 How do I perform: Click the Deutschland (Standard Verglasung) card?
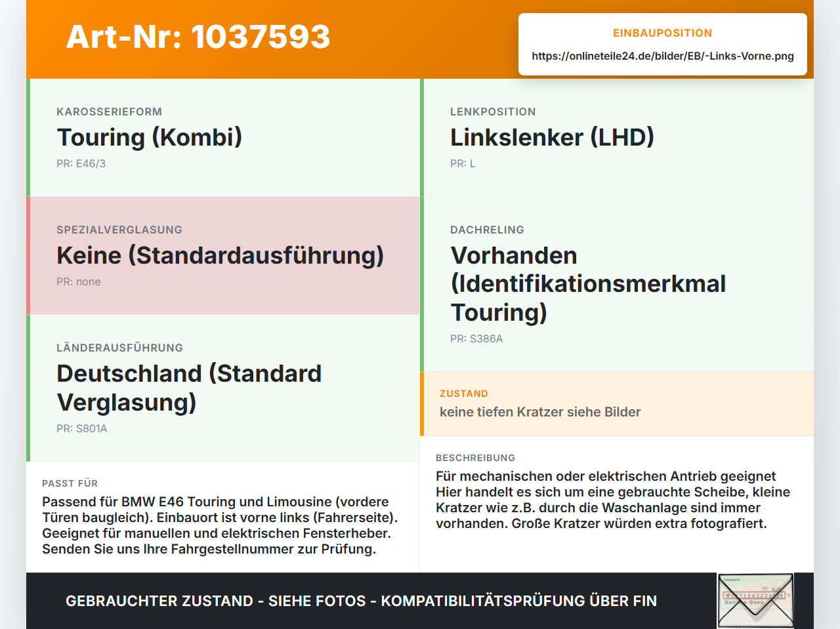pyautogui.click(x=223, y=388)
